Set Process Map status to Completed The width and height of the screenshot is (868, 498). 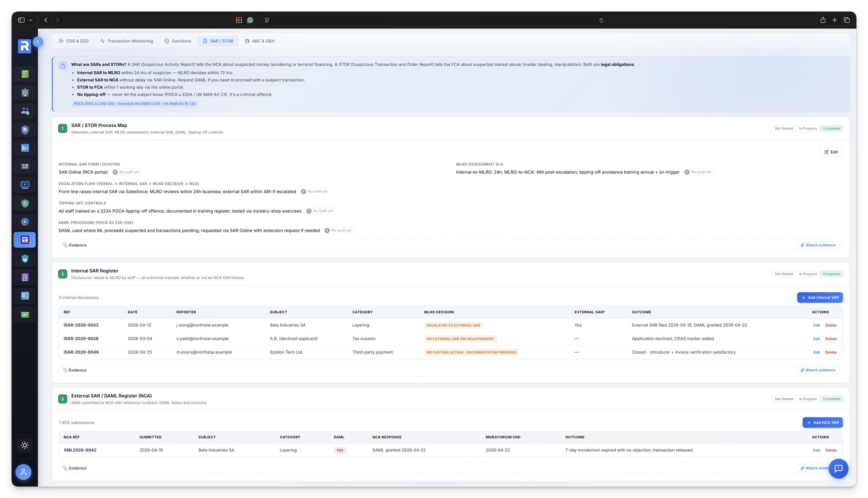pyautogui.click(x=831, y=128)
